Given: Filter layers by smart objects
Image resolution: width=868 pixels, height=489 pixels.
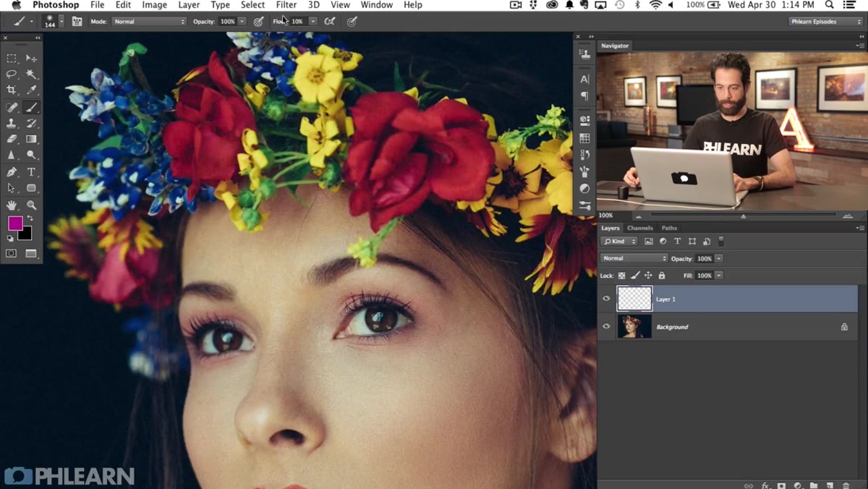Looking at the screenshot, I should click(x=707, y=242).
